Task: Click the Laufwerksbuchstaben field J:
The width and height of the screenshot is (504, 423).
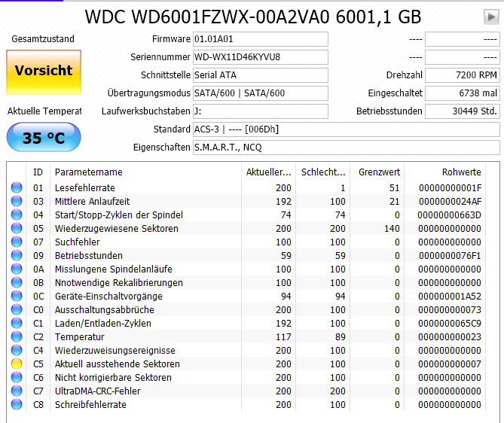Action: coord(261,111)
